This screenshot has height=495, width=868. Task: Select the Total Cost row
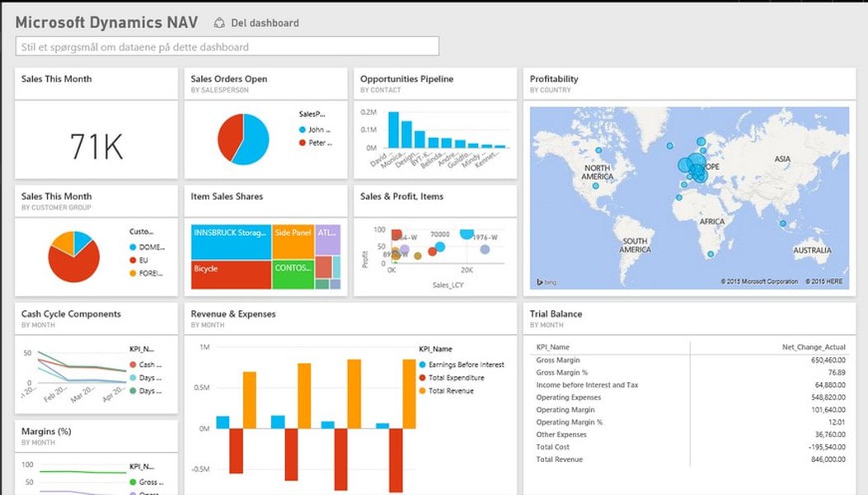point(690,447)
